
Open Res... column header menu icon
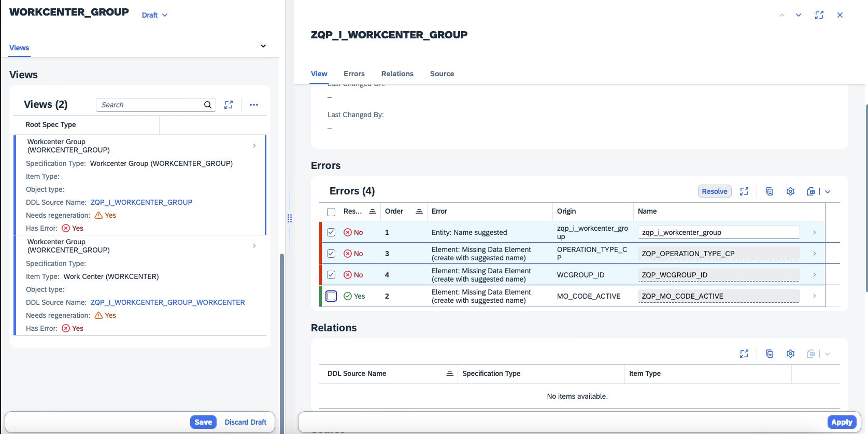372,211
